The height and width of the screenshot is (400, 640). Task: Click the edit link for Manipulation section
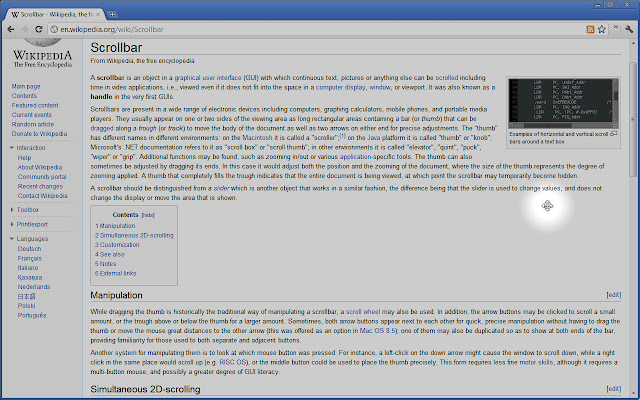coord(613,295)
